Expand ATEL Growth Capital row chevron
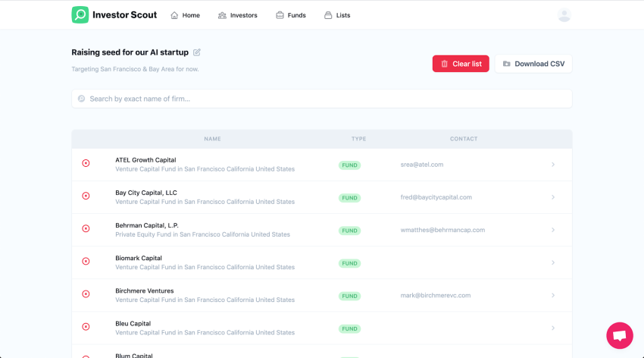This screenshot has width=644, height=358. pyautogui.click(x=553, y=165)
